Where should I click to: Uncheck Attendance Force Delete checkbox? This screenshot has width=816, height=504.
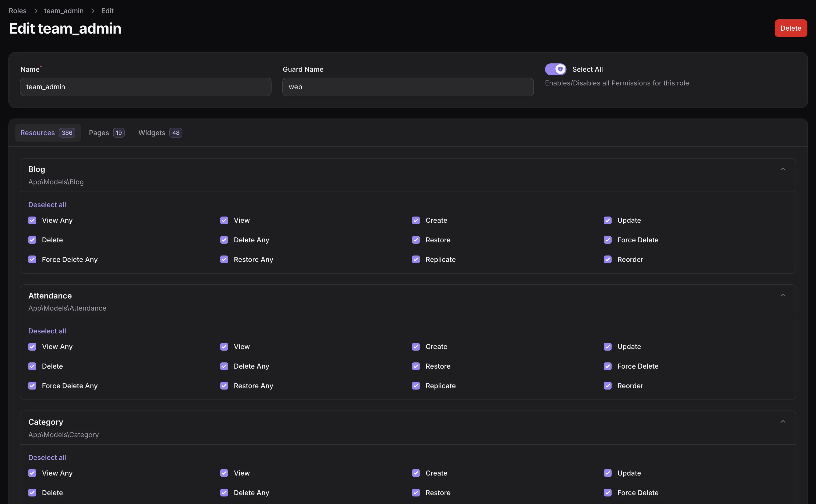pyautogui.click(x=608, y=366)
